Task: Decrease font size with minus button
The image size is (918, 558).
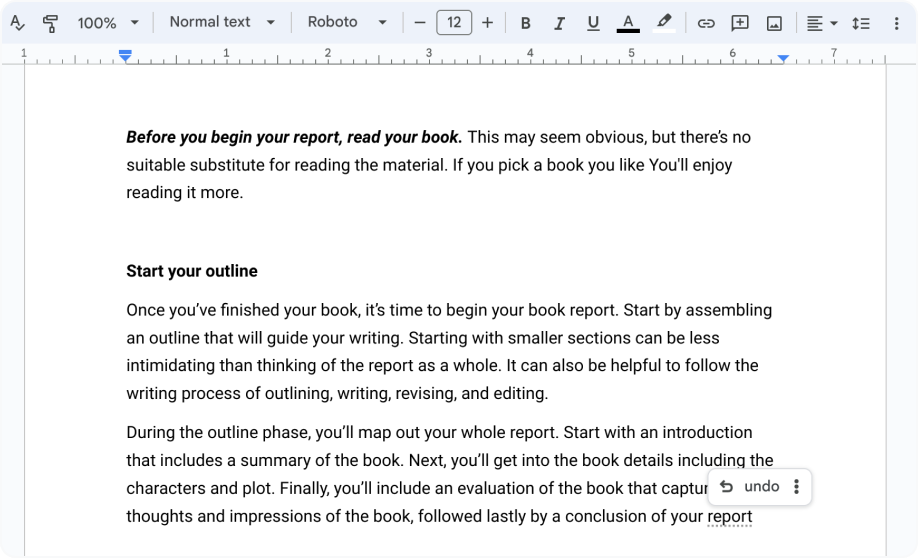Action: point(420,23)
